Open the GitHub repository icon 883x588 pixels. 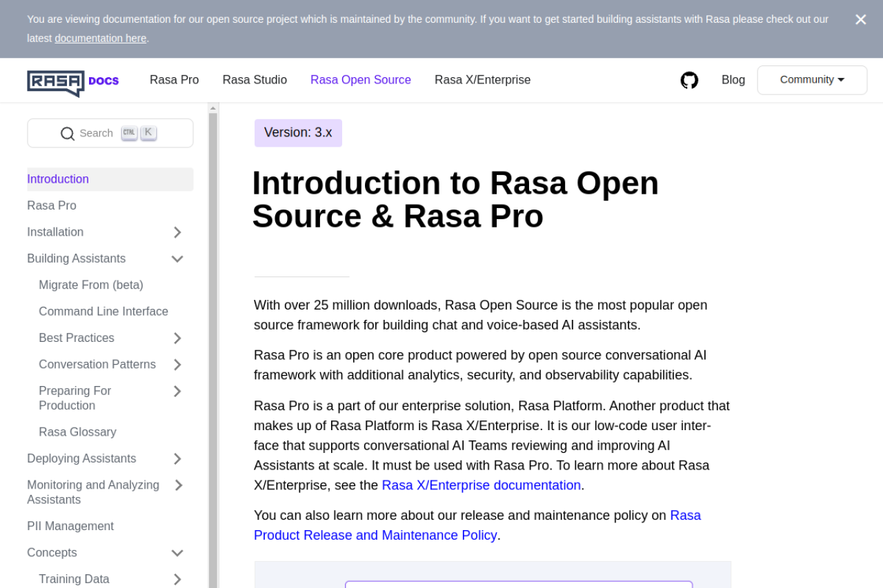tap(689, 80)
